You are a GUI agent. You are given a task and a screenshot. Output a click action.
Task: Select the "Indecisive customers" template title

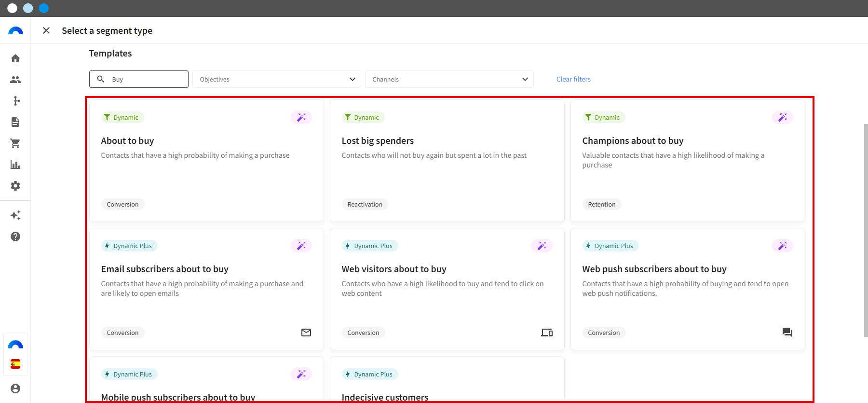click(385, 397)
